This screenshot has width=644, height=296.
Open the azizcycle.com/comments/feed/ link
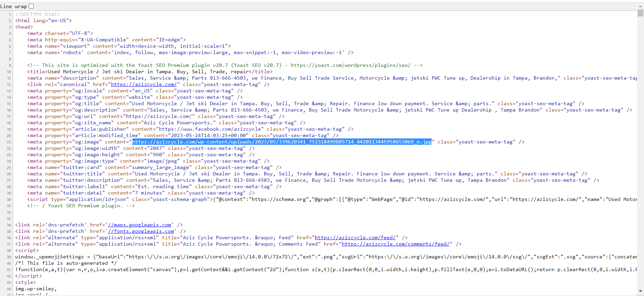[x=395, y=244]
